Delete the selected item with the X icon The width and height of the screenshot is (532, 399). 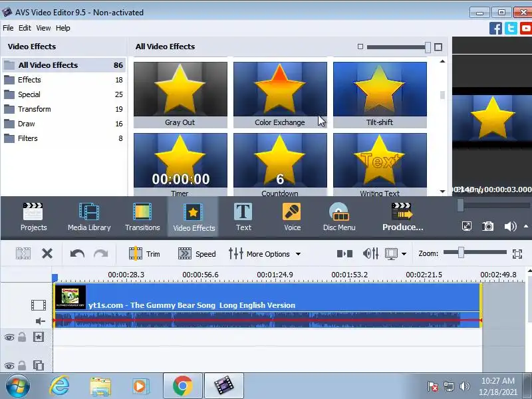(47, 253)
